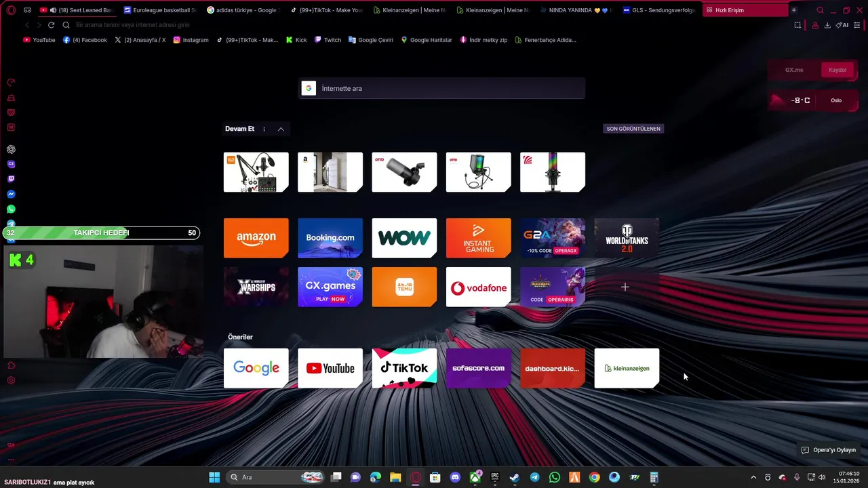Add a new tab
The height and width of the screenshot is (488, 868).
[794, 10]
